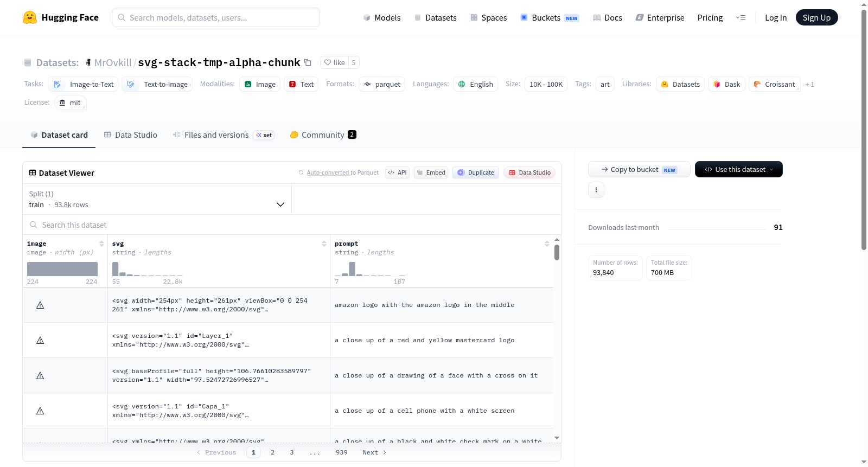Open the three-dot more options menu
868x467 pixels.
tap(596, 190)
